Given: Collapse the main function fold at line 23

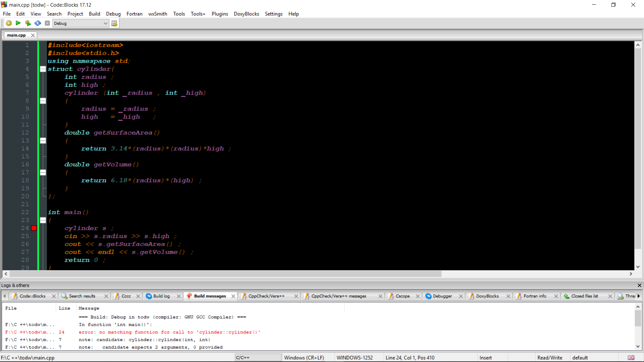Looking at the screenshot, I should point(43,220).
